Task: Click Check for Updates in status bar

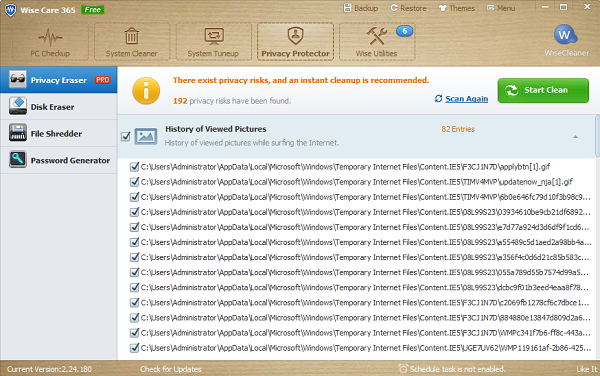Action: 171,369
